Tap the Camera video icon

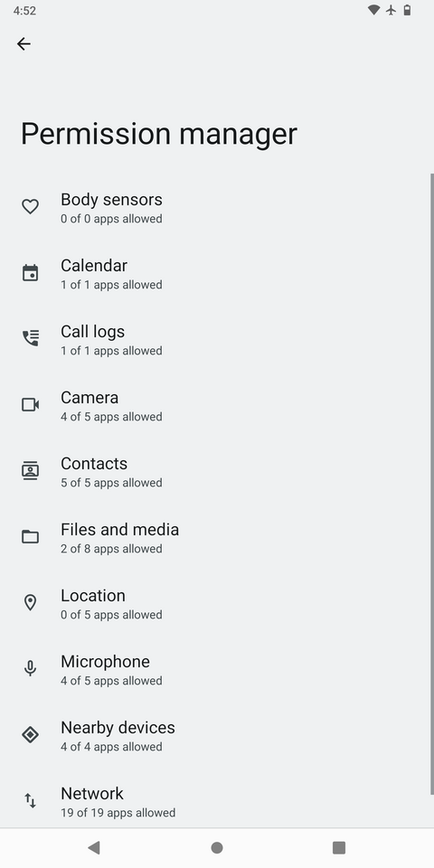pyautogui.click(x=31, y=405)
